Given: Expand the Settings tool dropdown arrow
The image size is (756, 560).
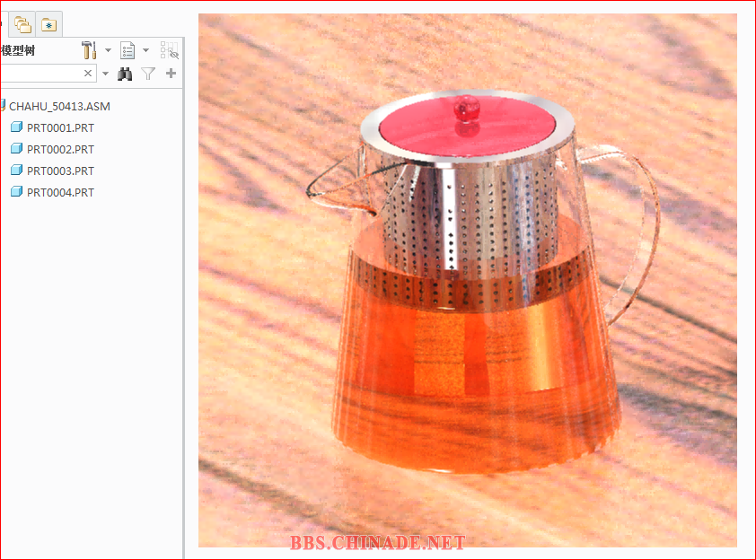Looking at the screenshot, I should (108, 50).
